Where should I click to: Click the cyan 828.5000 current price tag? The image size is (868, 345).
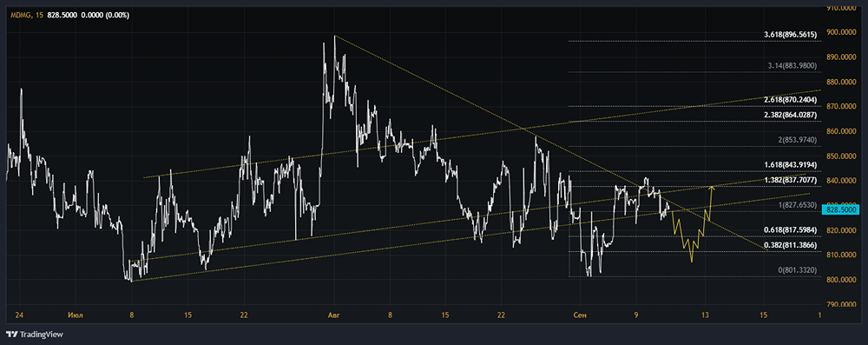(840, 209)
